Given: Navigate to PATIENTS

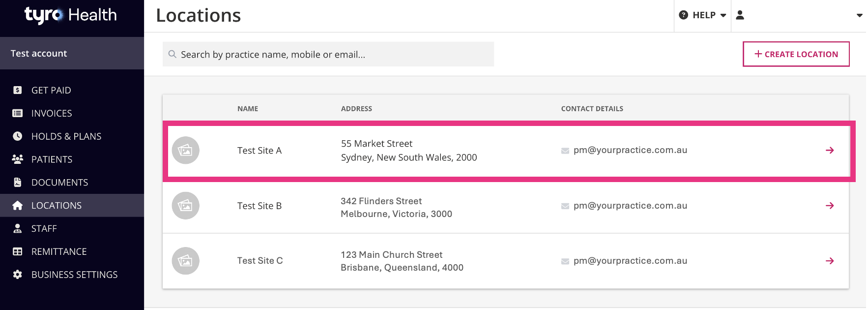Looking at the screenshot, I should [x=72, y=159].
